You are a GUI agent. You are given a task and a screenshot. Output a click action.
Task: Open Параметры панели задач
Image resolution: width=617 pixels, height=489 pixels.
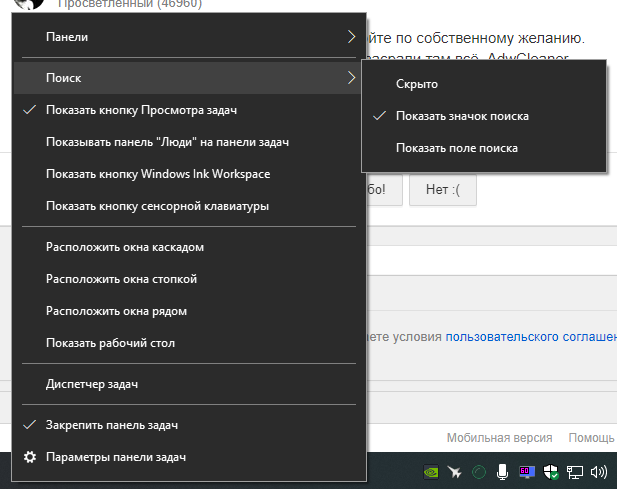[189, 457]
